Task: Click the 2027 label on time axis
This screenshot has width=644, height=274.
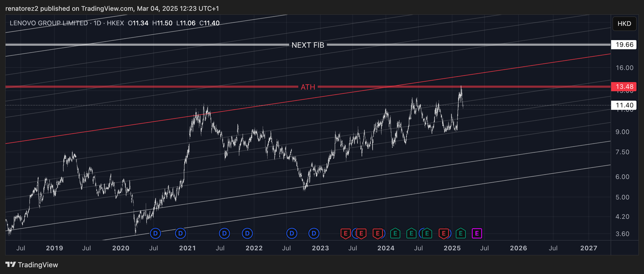Action: click(x=589, y=248)
